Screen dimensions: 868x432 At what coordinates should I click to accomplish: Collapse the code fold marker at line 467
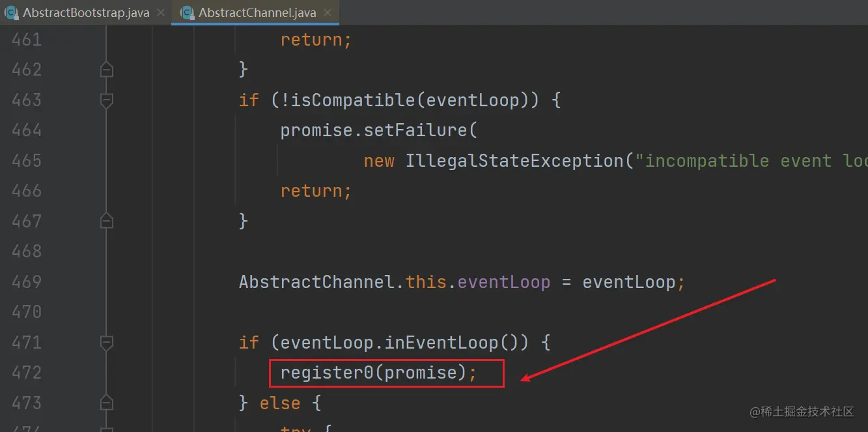tap(107, 222)
